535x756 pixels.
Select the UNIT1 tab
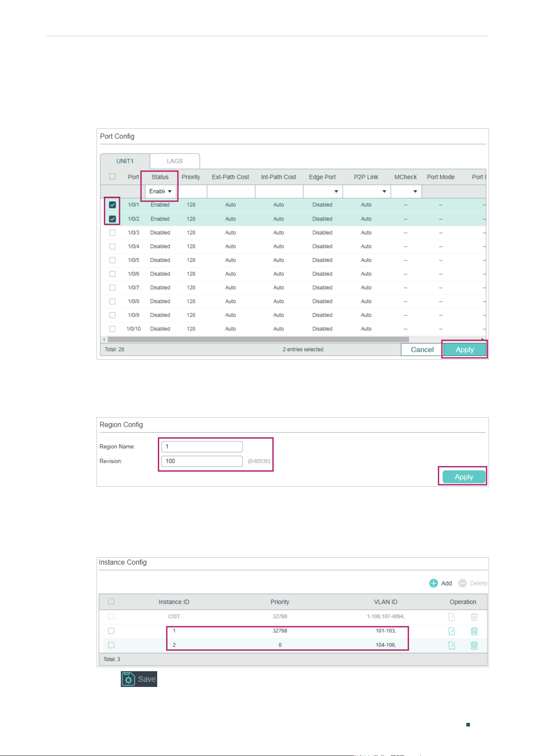click(125, 161)
